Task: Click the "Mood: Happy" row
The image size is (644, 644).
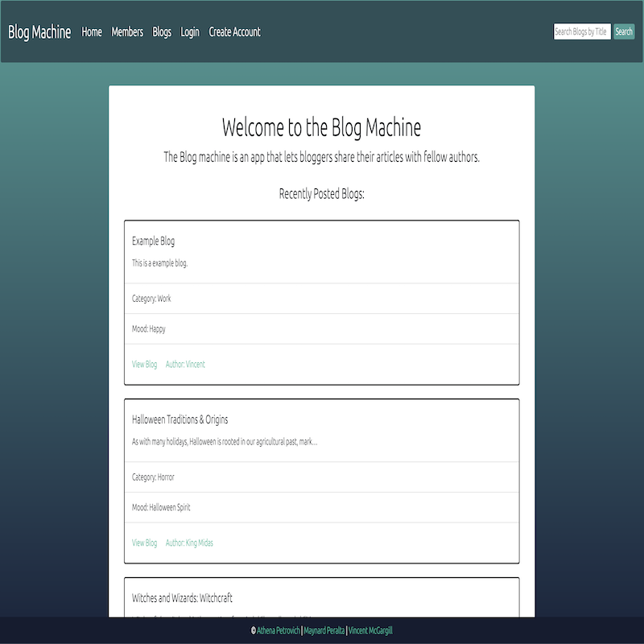Action: [321, 329]
